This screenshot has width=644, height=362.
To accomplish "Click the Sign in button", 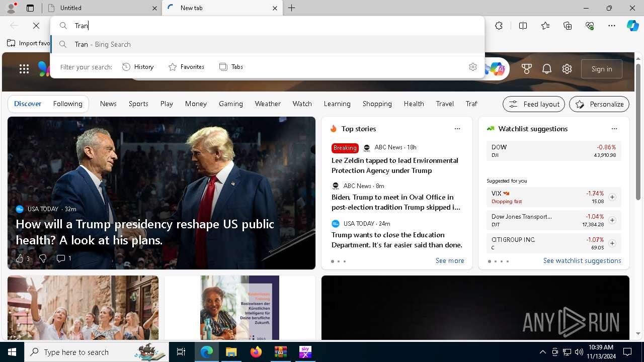I will pos(602,69).
